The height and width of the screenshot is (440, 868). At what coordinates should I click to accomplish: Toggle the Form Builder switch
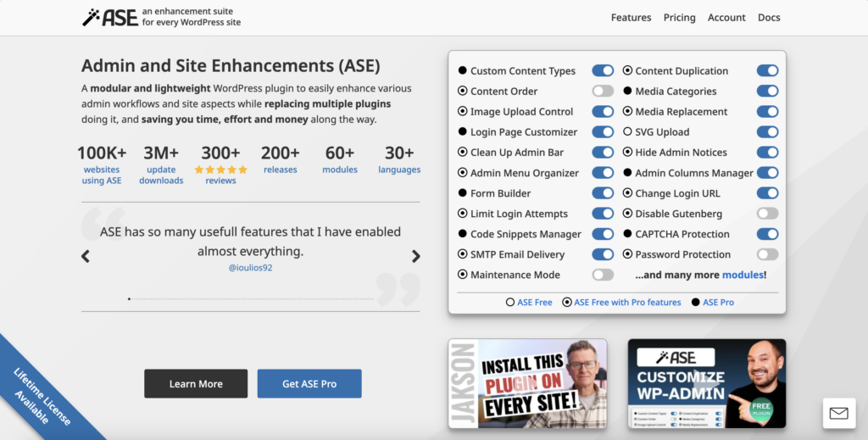[603, 193]
